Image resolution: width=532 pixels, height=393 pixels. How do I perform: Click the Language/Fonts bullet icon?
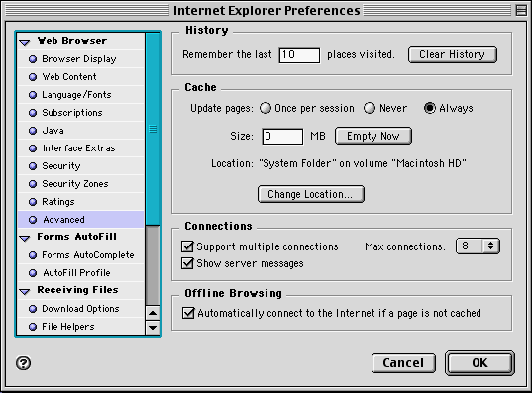click(x=33, y=95)
